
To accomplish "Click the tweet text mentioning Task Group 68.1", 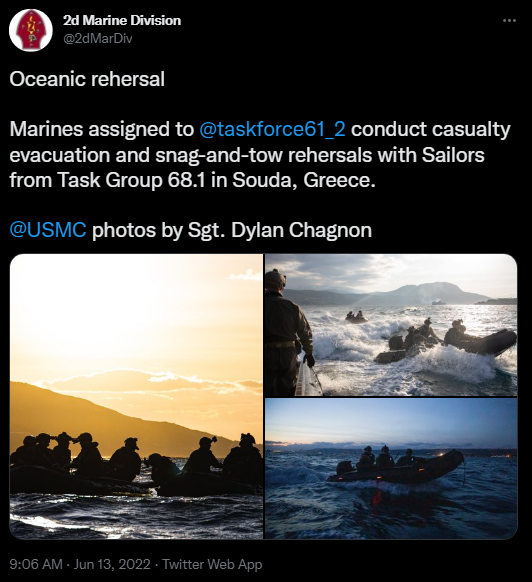I will (x=134, y=180).
